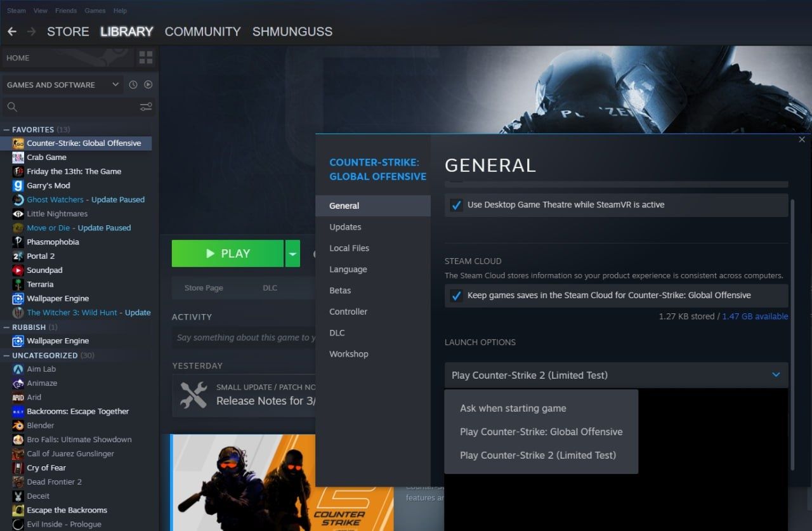Viewport: 812px width, 531px height.
Task: Click the Witcher 3 game icon
Action: point(18,312)
